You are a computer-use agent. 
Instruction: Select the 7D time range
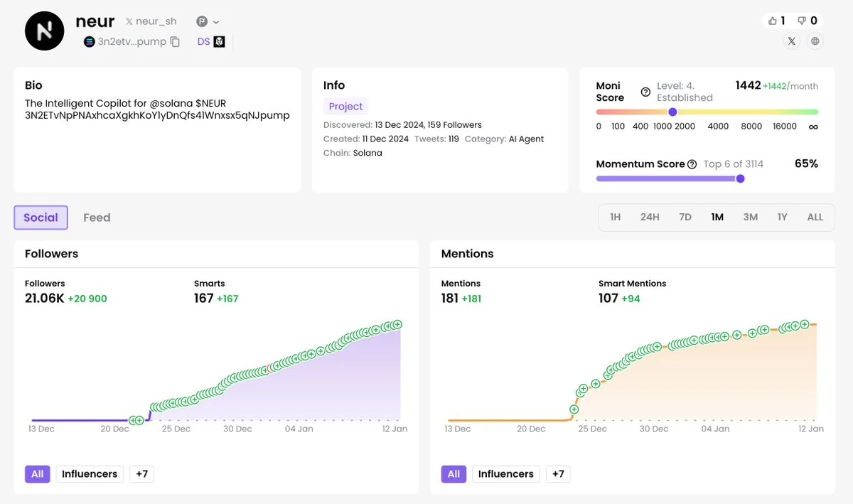[685, 217]
